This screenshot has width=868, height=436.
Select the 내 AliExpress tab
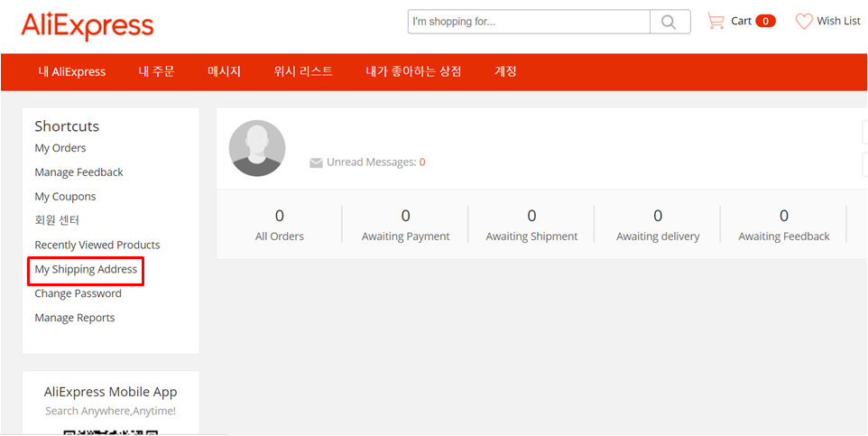(72, 72)
